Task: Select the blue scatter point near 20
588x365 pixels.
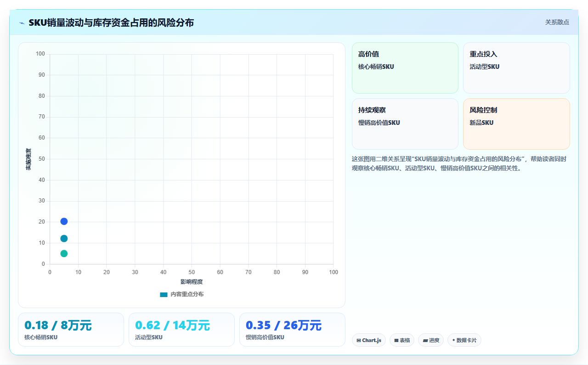Action: [64, 221]
